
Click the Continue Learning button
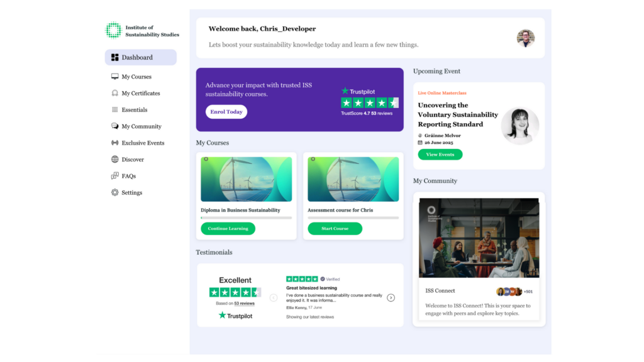228,229
